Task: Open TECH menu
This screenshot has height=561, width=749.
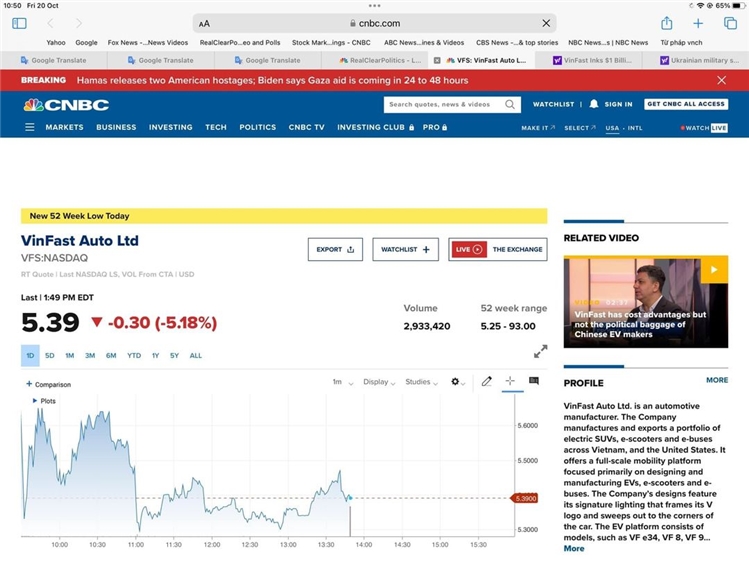Action: (216, 127)
